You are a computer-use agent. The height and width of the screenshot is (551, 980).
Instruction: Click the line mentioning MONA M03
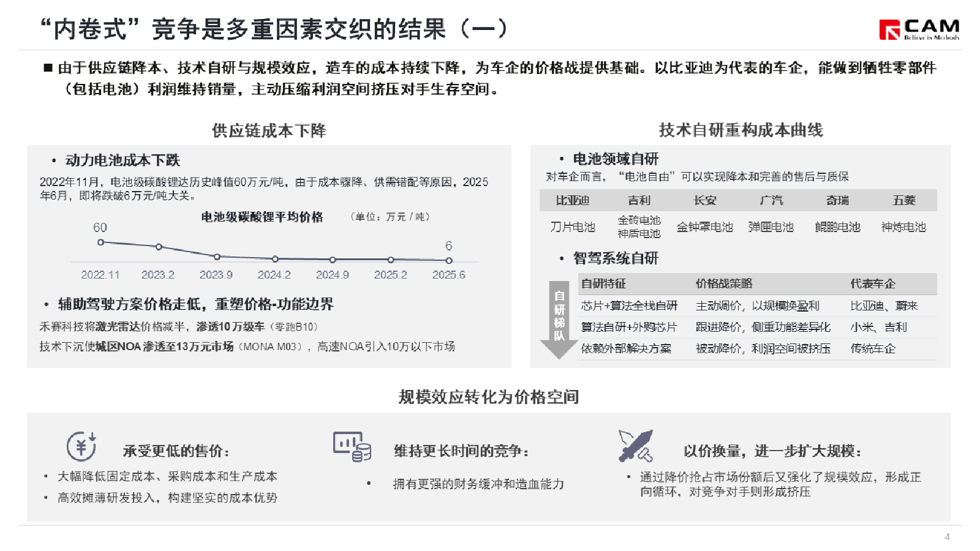247,347
